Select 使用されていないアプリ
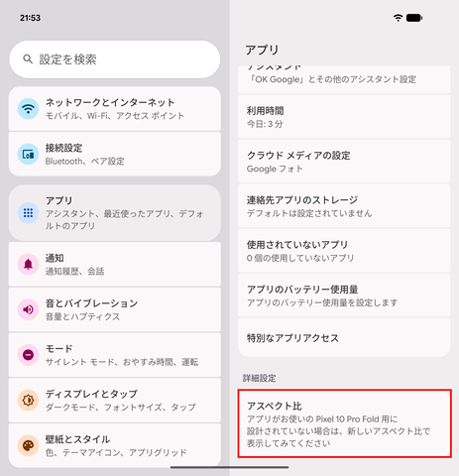459x476 pixels. (344, 251)
